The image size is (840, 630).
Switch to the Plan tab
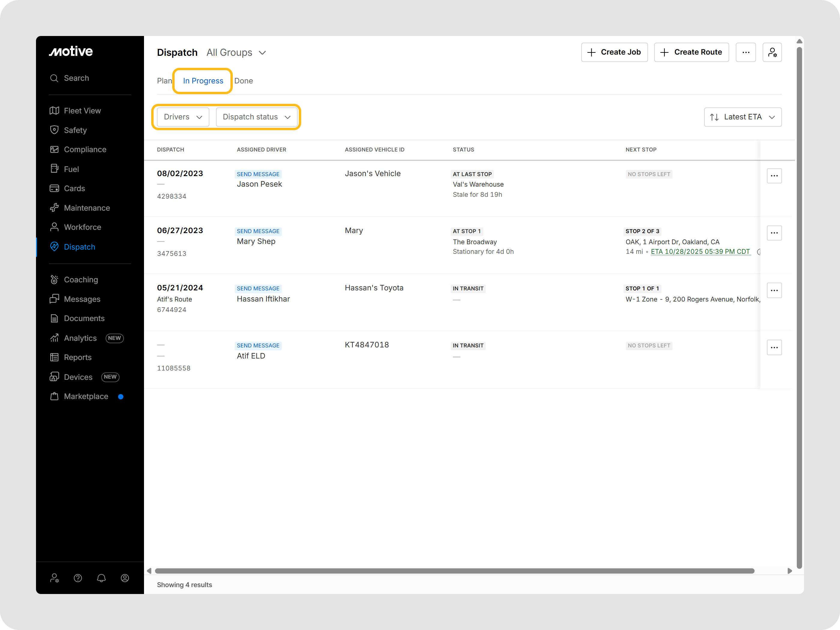pyautogui.click(x=164, y=81)
